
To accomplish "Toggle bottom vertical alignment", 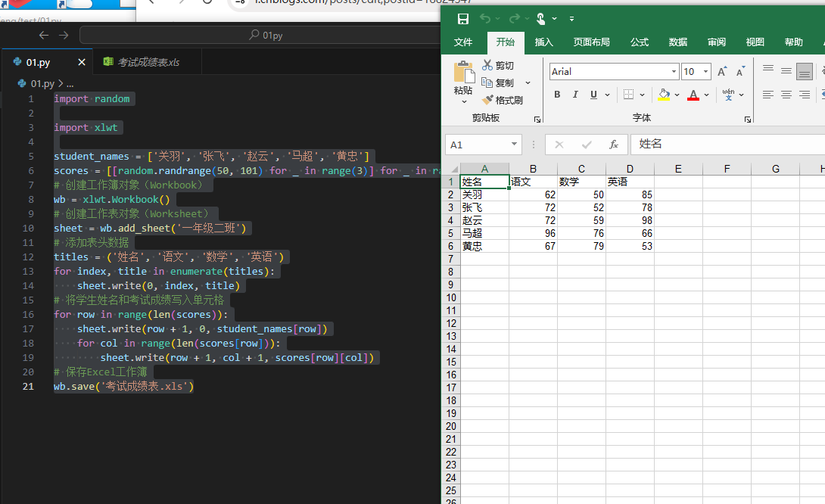I will point(805,71).
